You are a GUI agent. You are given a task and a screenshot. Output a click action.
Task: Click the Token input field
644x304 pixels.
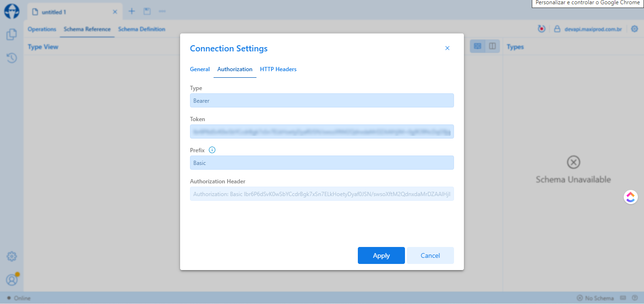click(322, 131)
